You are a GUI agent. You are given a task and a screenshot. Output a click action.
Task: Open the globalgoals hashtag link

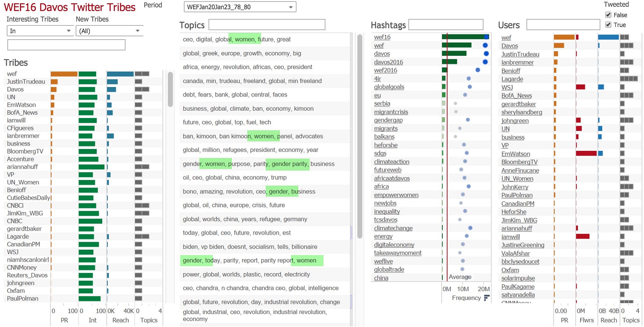coord(389,87)
